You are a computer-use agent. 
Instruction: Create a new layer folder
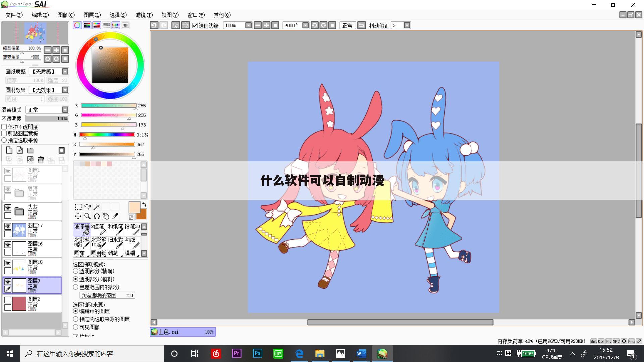click(x=30, y=150)
